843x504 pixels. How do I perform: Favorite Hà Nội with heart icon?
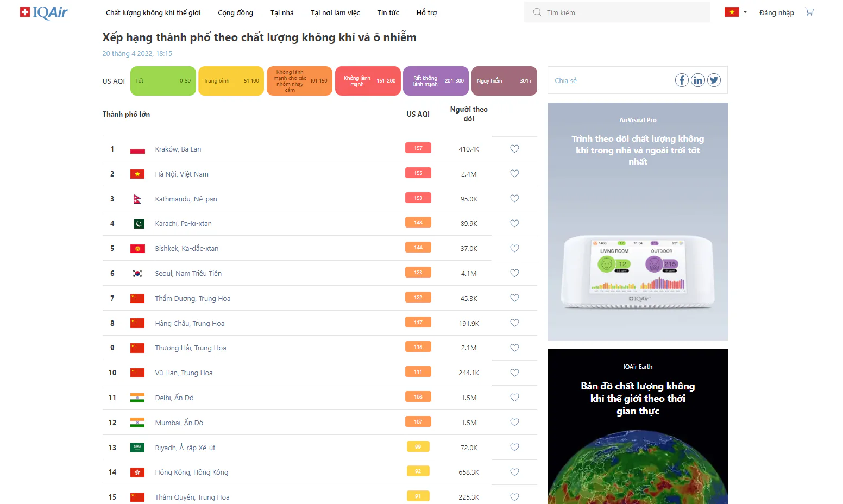514,174
